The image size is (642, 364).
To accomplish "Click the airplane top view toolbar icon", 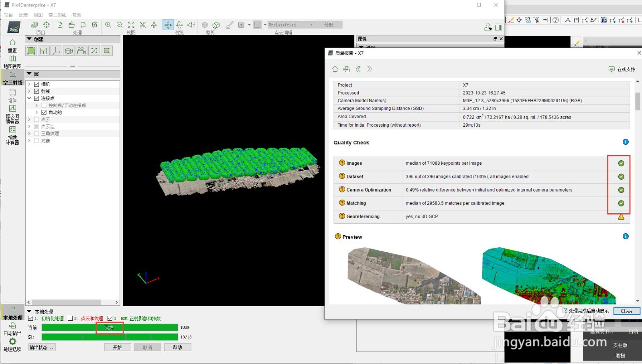I will (154, 25).
